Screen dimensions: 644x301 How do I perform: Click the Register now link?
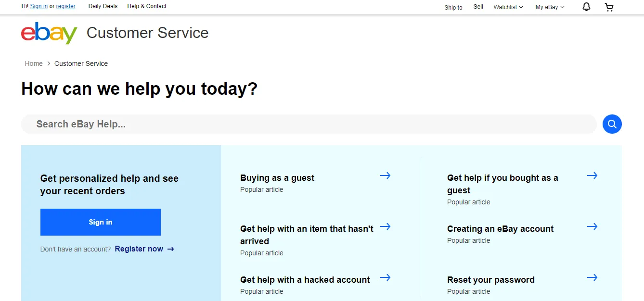click(x=139, y=249)
